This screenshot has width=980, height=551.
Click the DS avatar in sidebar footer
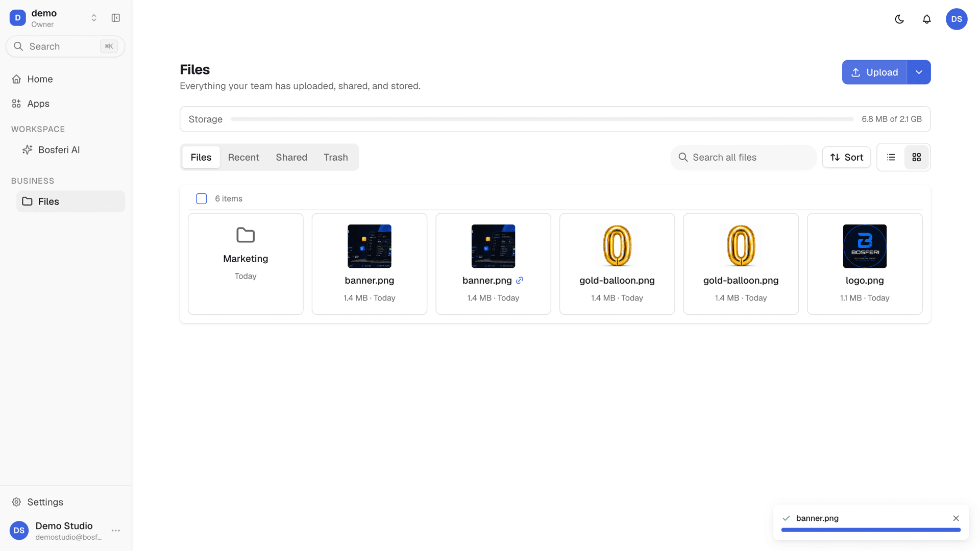(x=19, y=531)
